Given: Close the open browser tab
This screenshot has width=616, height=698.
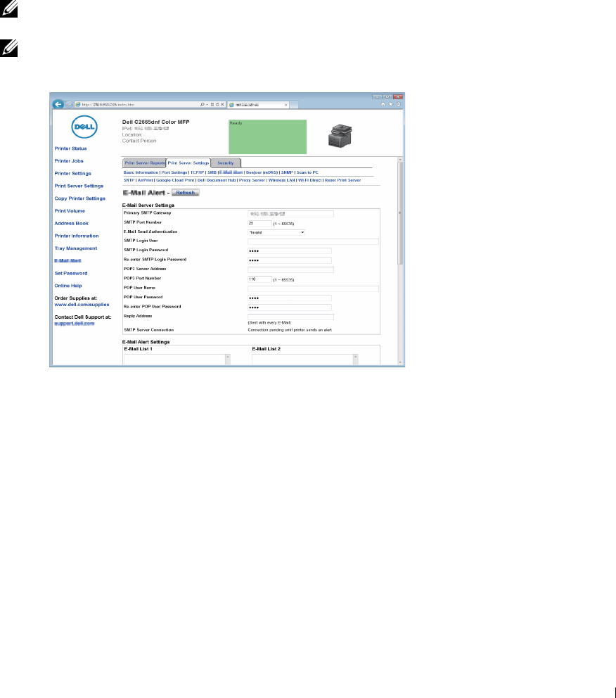Looking at the screenshot, I should coord(286,105).
